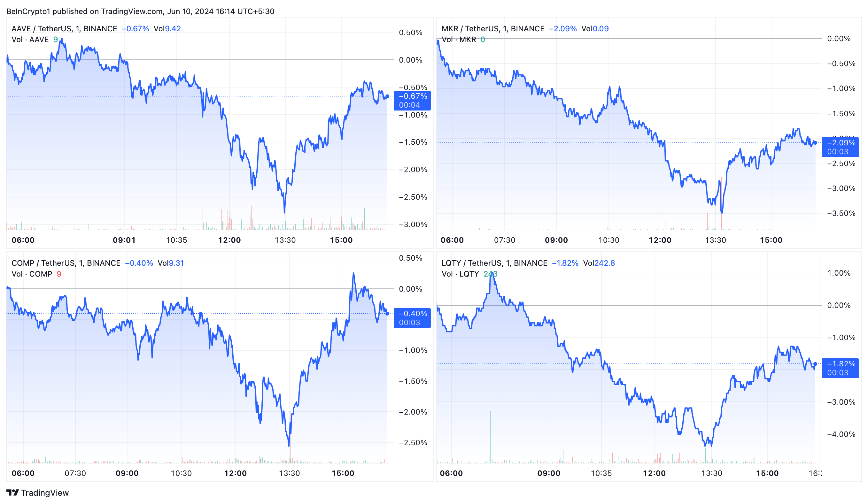Click the Vol · COMP indicator label
This screenshot has height=504, width=868.
(x=32, y=274)
